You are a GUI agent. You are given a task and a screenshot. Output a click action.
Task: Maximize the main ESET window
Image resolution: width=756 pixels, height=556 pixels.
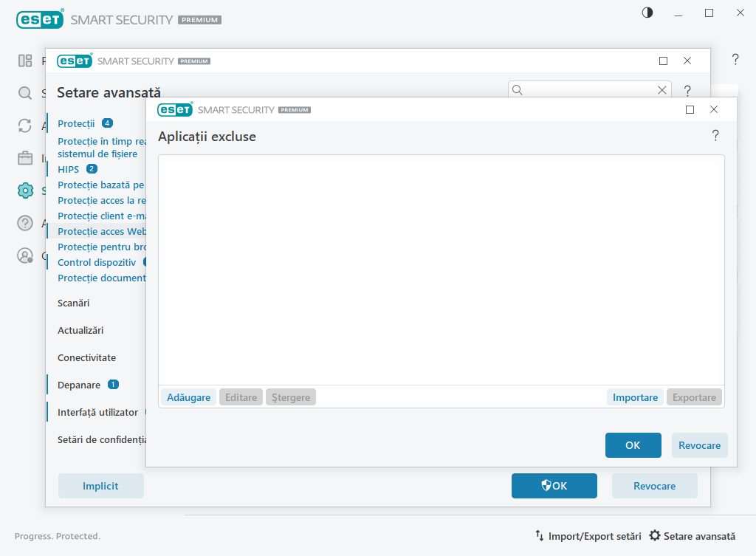709,13
